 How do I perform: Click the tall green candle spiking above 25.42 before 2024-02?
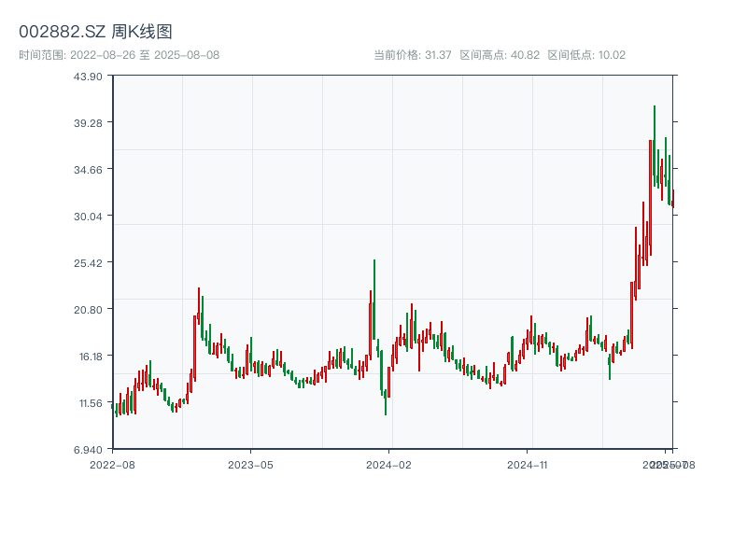374,299
